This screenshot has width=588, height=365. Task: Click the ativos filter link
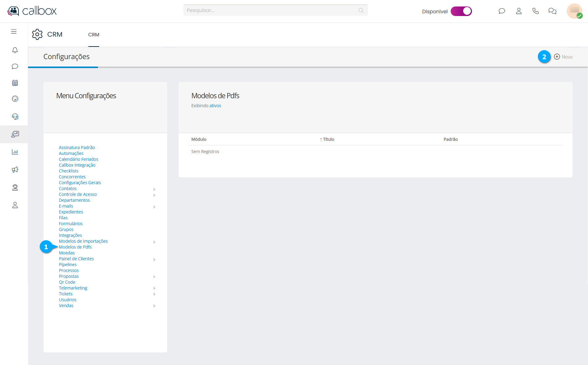(x=215, y=106)
